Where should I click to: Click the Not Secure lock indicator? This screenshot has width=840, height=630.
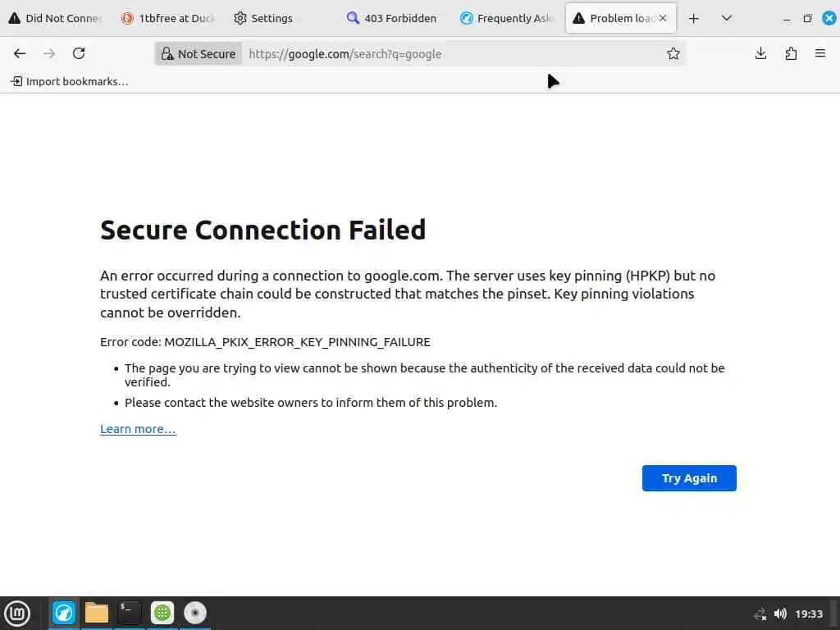(x=199, y=54)
